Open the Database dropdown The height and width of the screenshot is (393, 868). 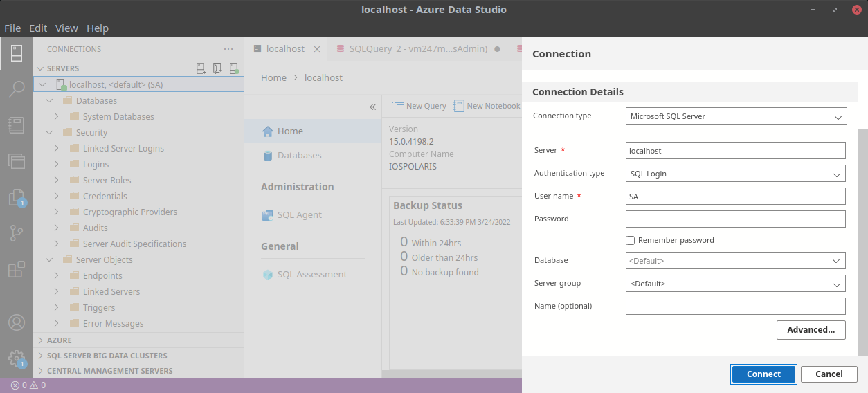(736, 261)
